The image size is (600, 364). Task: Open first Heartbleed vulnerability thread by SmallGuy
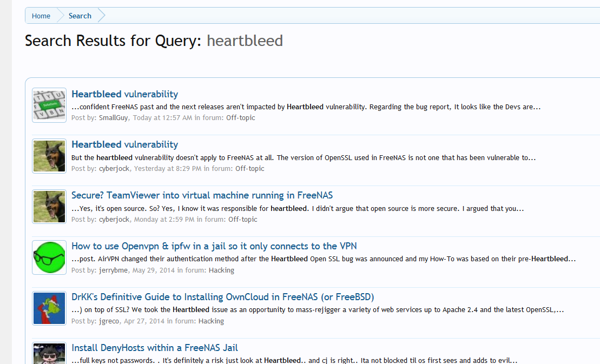[x=125, y=94]
